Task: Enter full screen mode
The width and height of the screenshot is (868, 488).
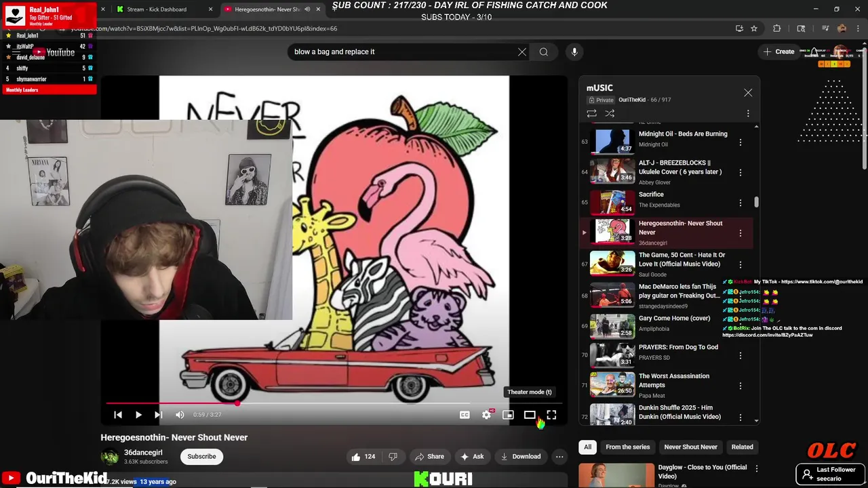Action: 551,415
